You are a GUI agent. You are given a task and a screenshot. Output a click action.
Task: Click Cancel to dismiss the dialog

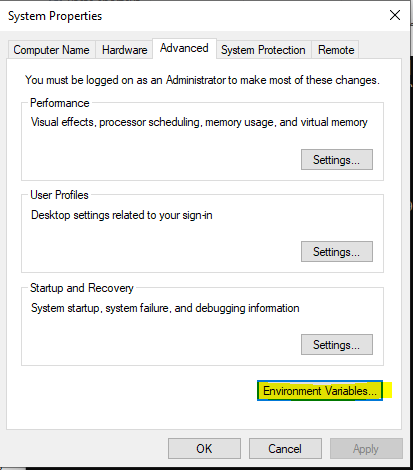pos(285,449)
